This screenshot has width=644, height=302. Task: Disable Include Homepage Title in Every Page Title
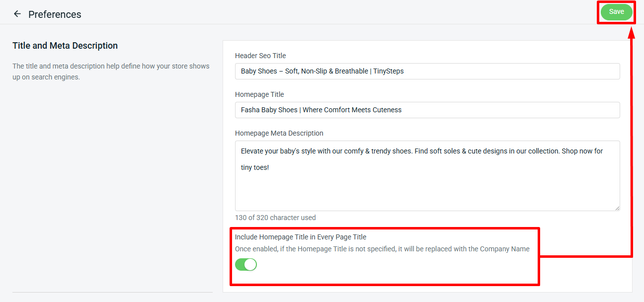pyautogui.click(x=246, y=264)
